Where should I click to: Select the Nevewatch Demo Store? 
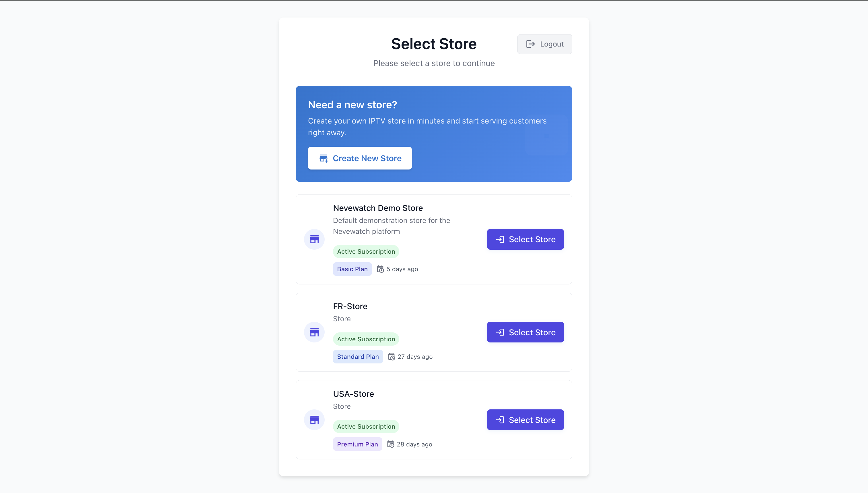[x=525, y=239]
